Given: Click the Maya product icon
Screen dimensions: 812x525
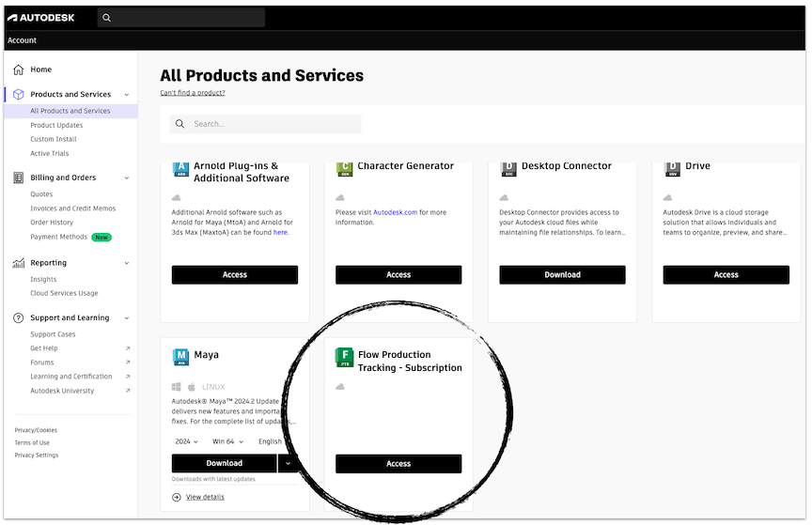Looking at the screenshot, I should coord(180,357).
